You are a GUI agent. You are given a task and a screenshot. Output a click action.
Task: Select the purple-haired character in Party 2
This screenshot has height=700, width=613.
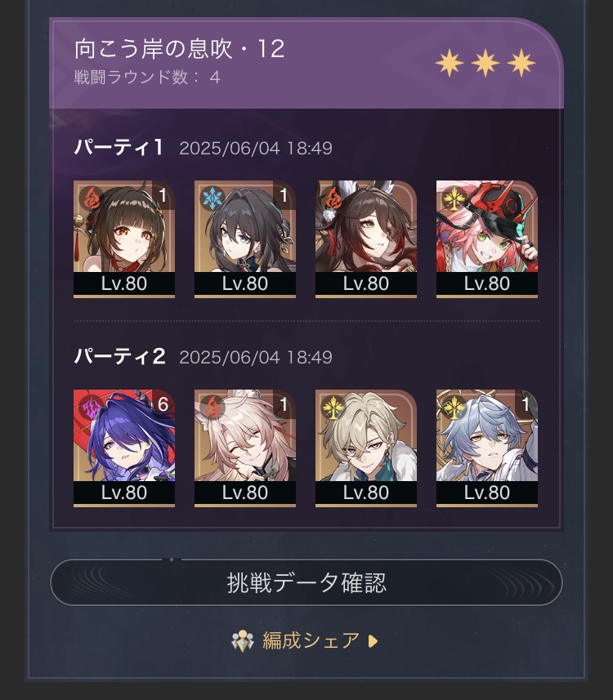(x=124, y=448)
